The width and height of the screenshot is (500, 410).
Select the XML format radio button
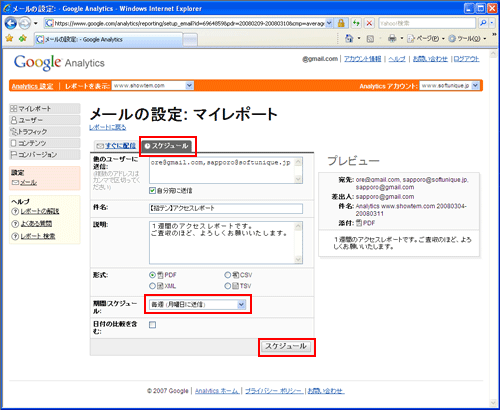[x=152, y=286]
